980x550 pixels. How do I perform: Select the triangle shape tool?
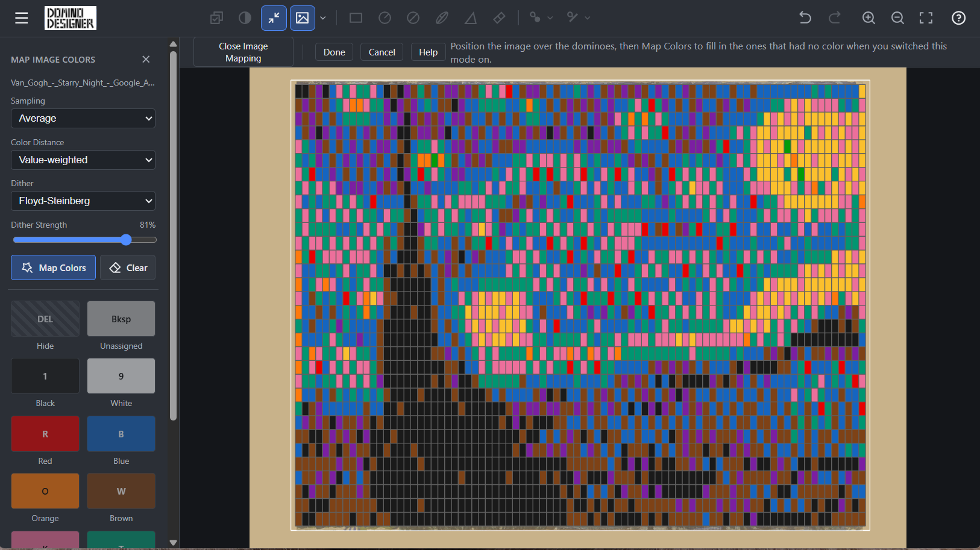471,18
